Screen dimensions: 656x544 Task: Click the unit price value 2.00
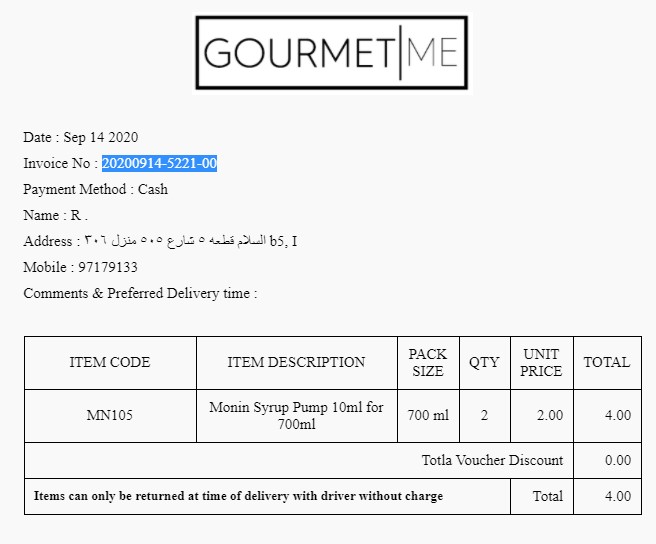[549, 415]
